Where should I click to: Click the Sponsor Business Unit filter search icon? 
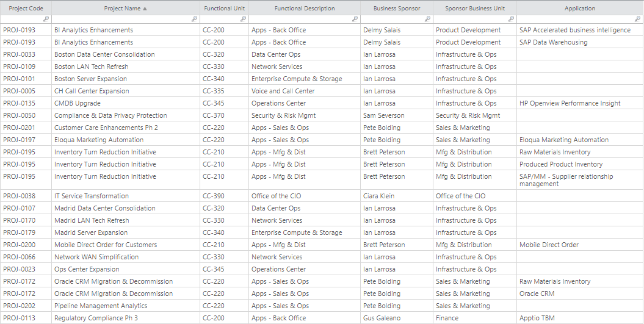pos(512,19)
